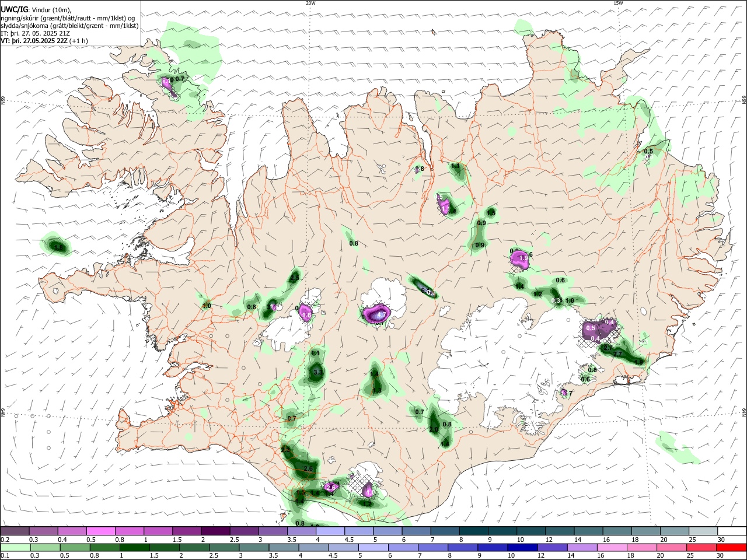
Task: Select the white 30 swatch, top legend row
Action: point(731,531)
